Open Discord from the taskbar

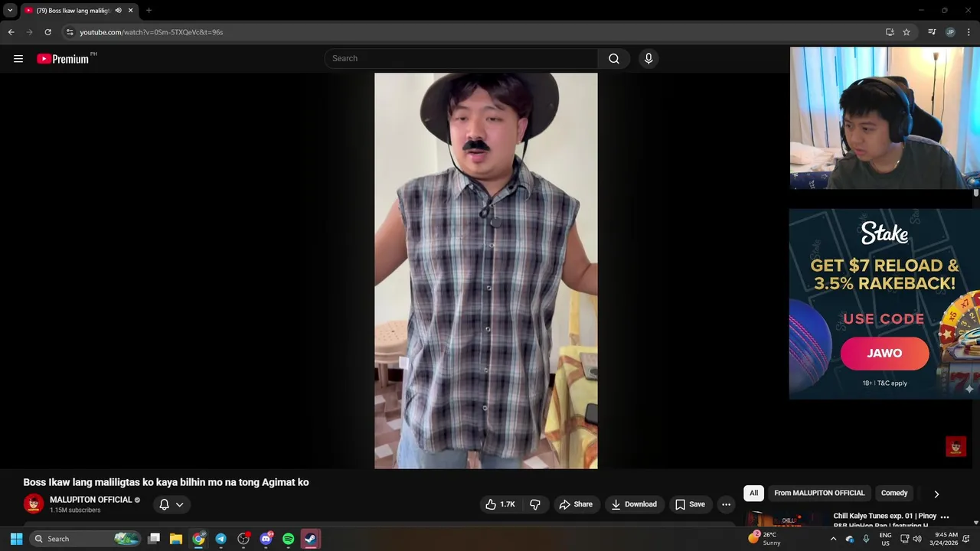click(x=266, y=539)
